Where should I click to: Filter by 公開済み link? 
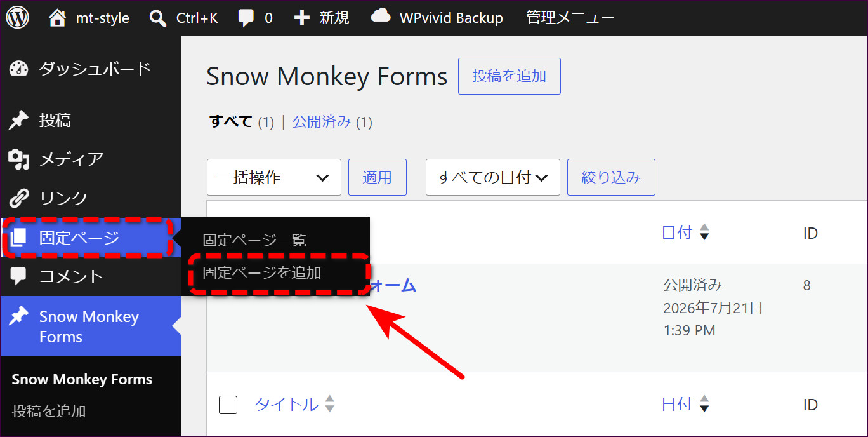pos(322,121)
